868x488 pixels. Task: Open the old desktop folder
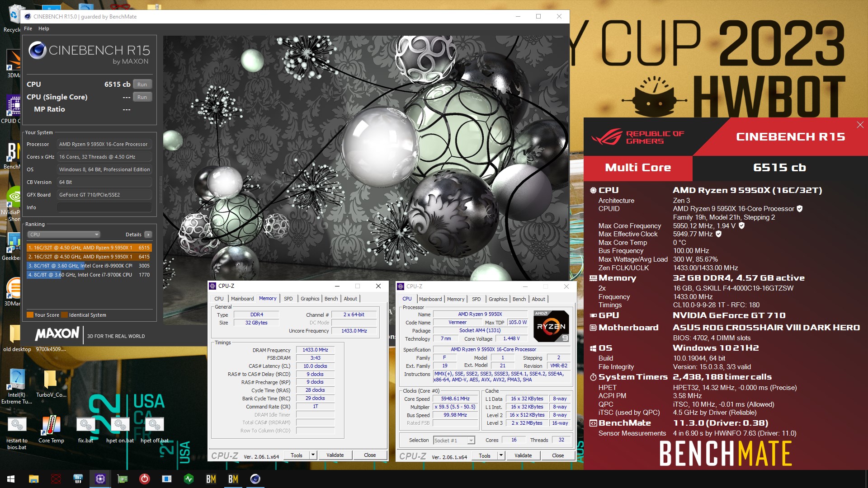click(16, 338)
